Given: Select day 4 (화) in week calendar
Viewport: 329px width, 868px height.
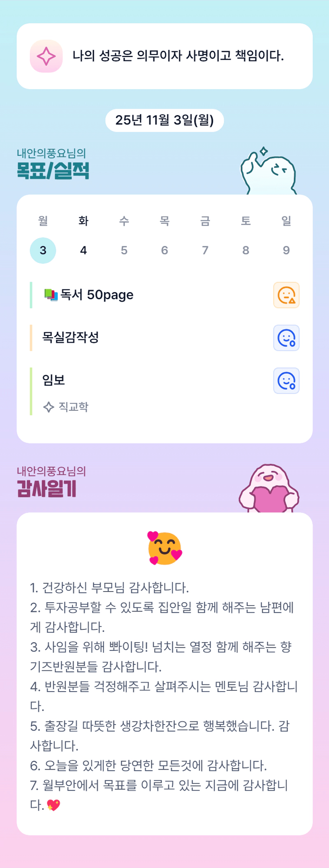Looking at the screenshot, I should point(84,250).
